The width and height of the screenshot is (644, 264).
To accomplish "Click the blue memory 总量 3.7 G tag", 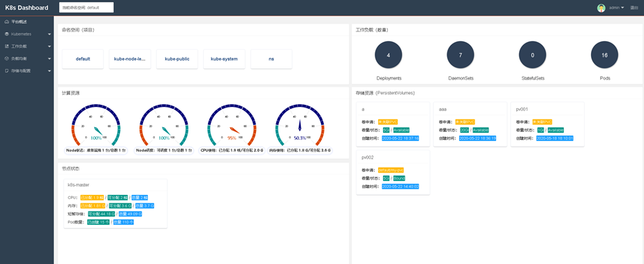I will click(x=145, y=205).
